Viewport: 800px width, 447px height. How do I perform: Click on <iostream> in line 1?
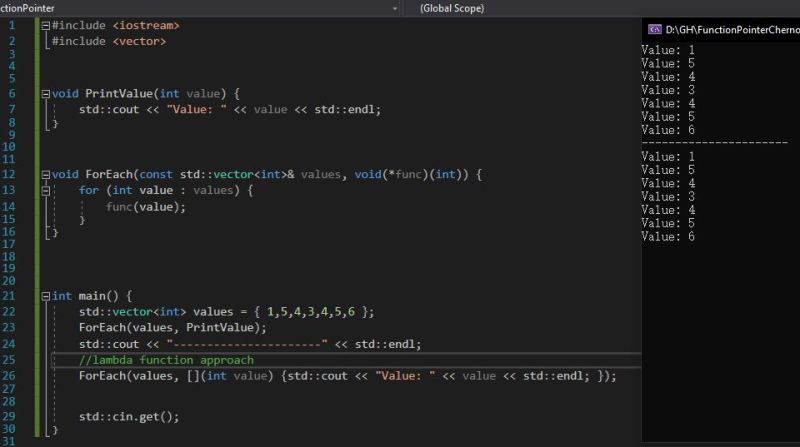pyautogui.click(x=146, y=26)
